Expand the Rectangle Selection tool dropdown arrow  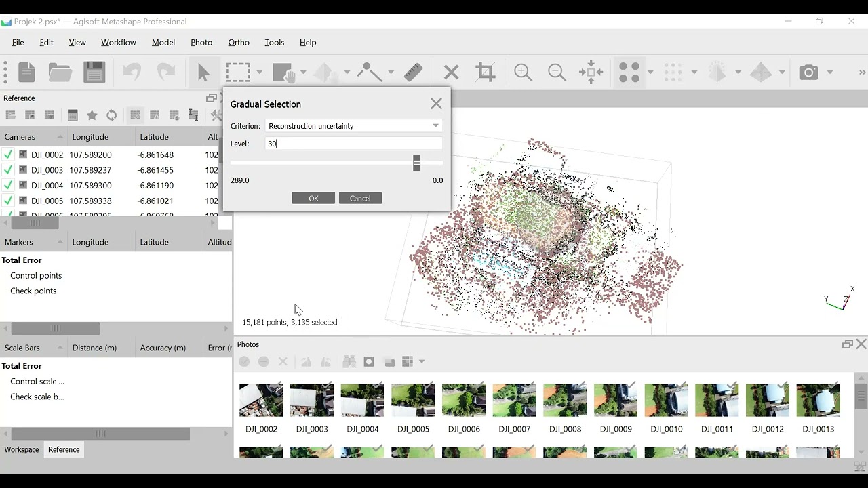point(259,73)
